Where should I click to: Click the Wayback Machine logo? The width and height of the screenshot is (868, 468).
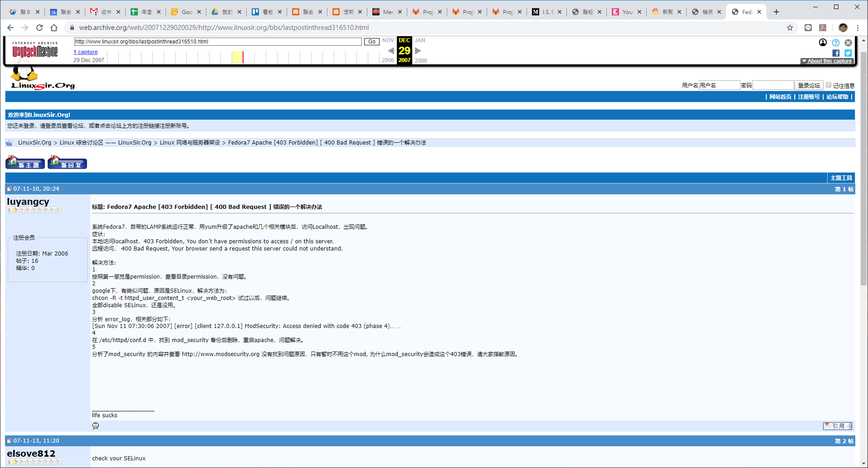(x=35, y=50)
